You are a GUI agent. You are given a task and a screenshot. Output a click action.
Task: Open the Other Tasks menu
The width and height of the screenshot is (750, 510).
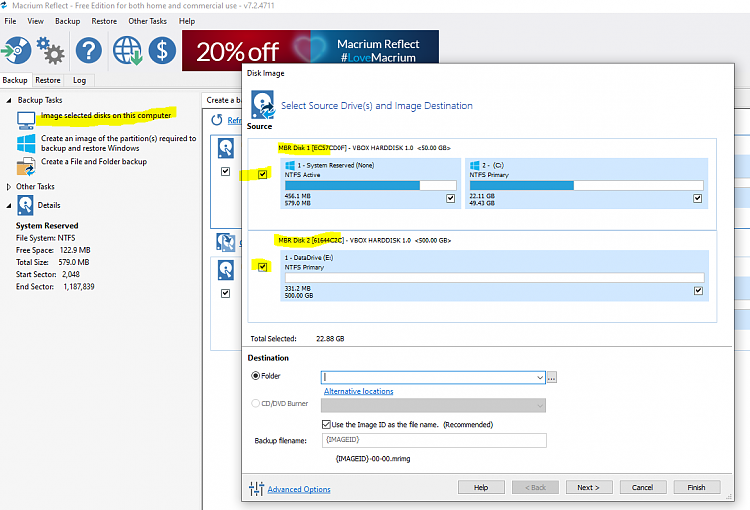[147, 21]
